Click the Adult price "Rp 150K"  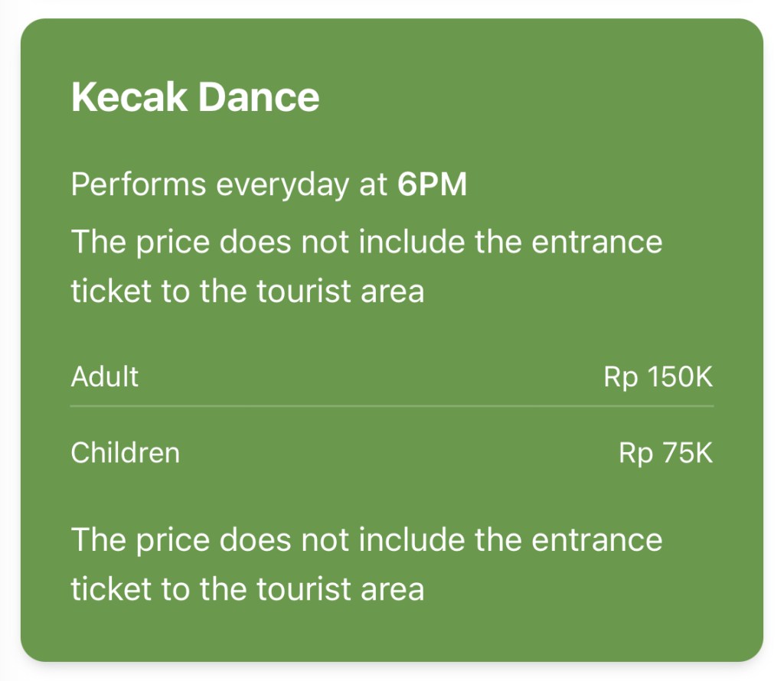click(x=658, y=376)
